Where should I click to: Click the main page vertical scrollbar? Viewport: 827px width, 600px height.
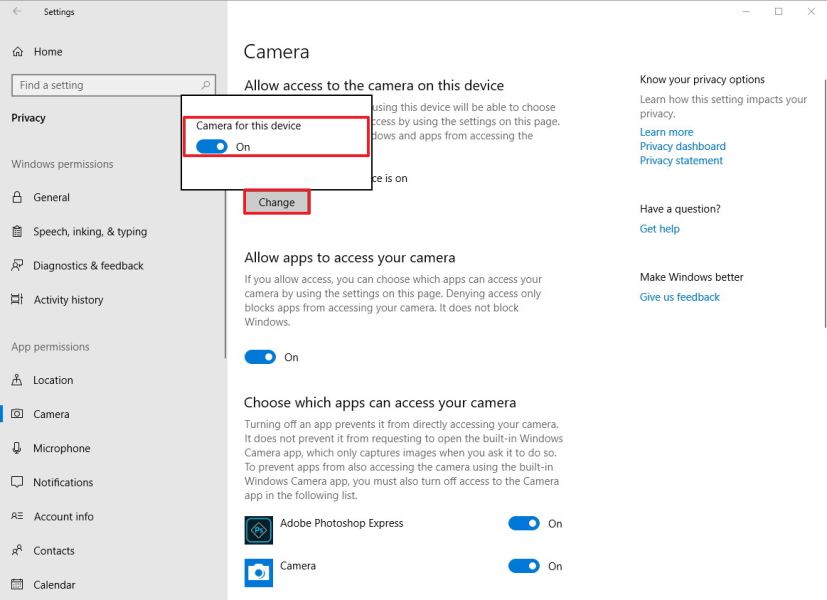tap(825, 204)
